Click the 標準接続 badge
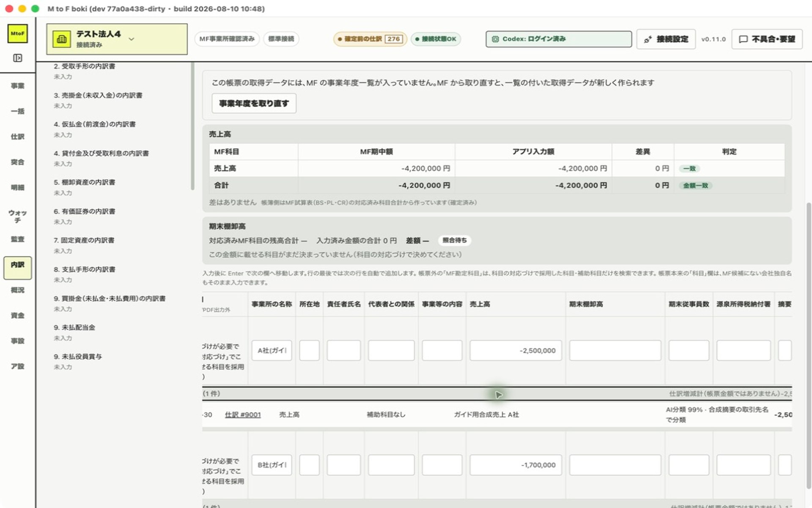This screenshot has height=508, width=812. tap(281, 39)
